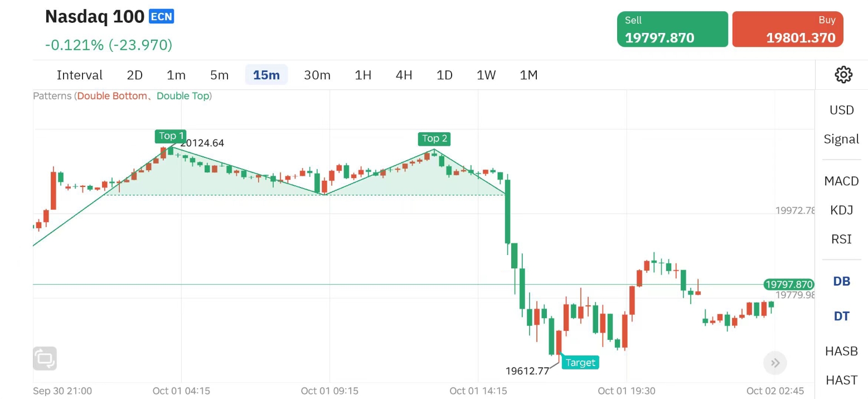Switch to the 15m interval
868x399 pixels.
pos(266,75)
